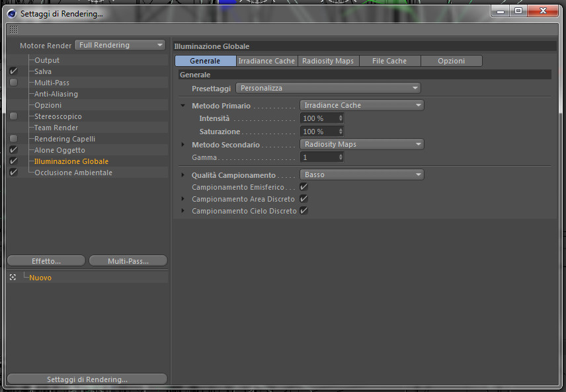Open the Qualità Campionamento dropdown
This screenshot has height=392, width=566.
coord(362,175)
